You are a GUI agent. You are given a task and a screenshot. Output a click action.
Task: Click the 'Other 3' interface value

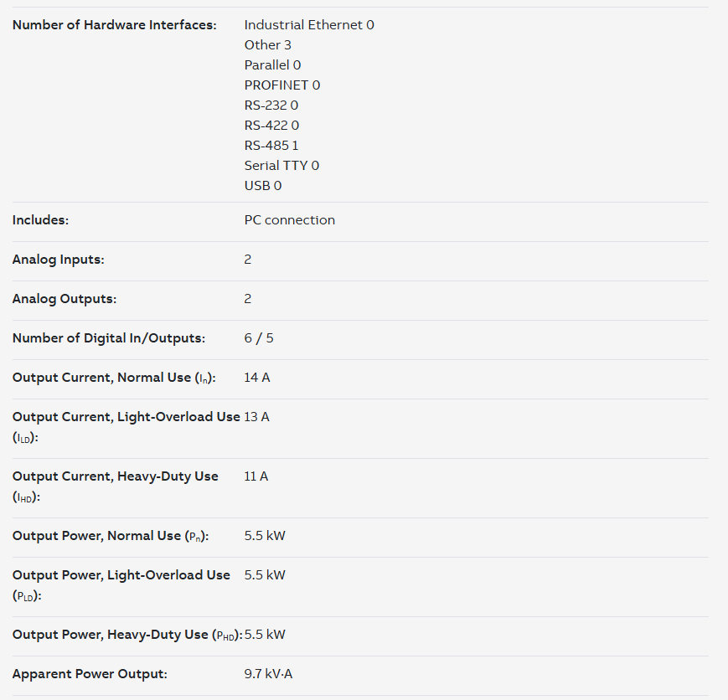point(267,45)
